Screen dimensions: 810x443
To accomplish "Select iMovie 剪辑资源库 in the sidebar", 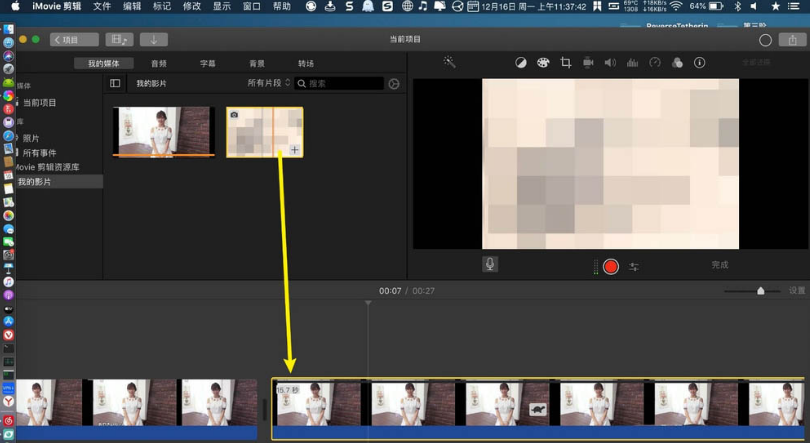I will [48, 167].
